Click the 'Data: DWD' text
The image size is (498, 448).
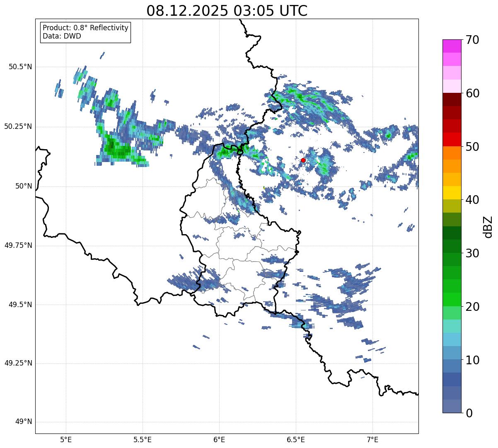click(62, 36)
